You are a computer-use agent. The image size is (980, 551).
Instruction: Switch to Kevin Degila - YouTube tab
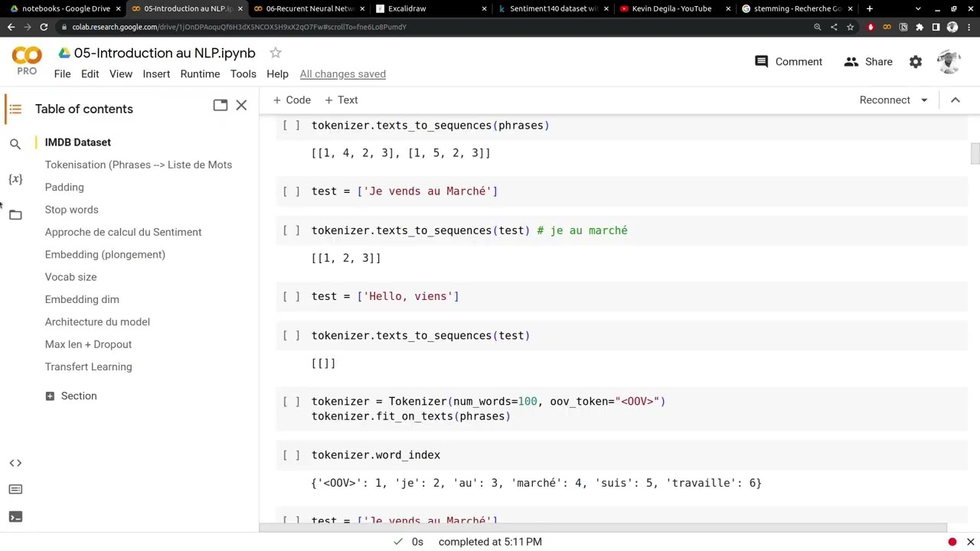(x=674, y=8)
